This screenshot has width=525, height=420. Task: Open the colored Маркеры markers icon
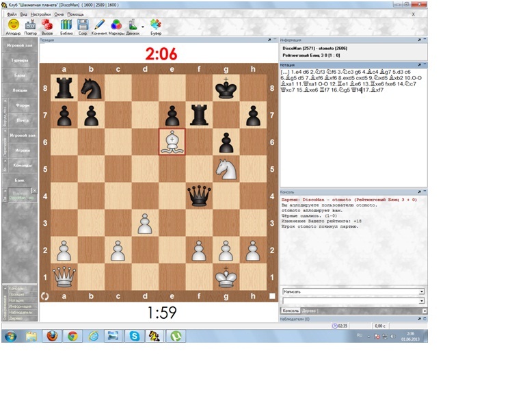[116, 25]
